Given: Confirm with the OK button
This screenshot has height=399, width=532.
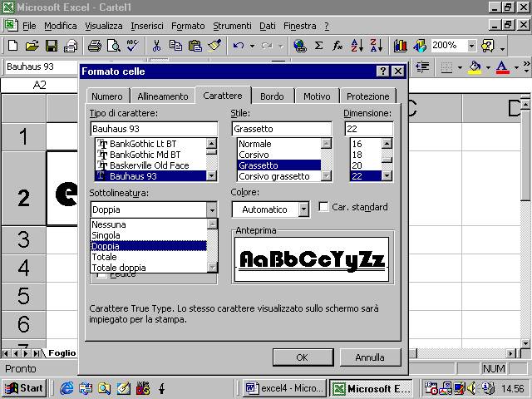Looking at the screenshot, I should pyautogui.click(x=303, y=357).
